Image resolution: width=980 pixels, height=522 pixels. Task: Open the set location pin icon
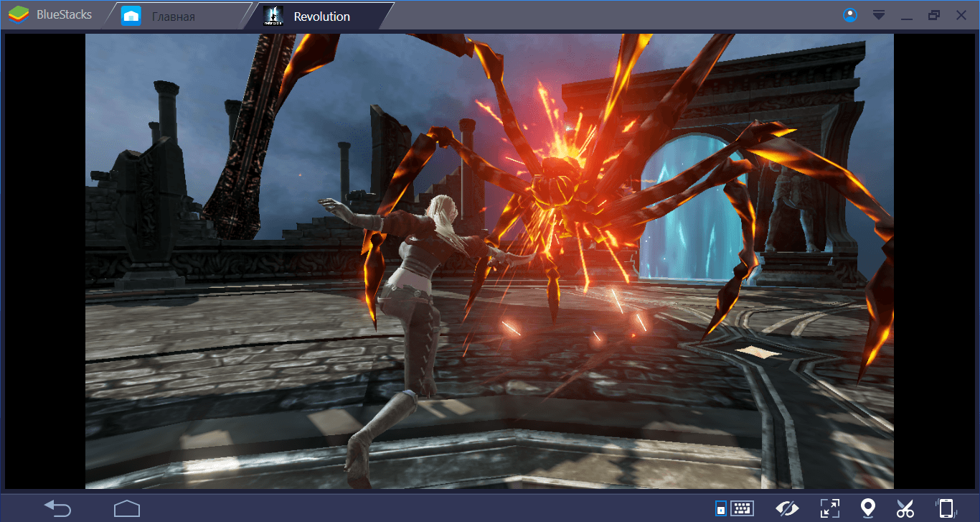[868, 508]
